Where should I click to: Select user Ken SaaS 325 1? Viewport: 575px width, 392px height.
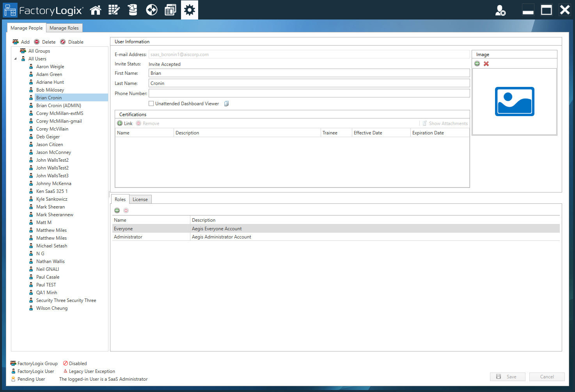[x=52, y=191]
